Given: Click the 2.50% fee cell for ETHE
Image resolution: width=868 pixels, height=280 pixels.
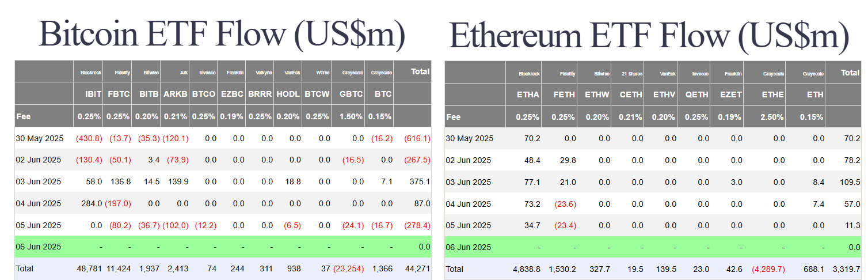Looking at the screenshot, I should point(772,117).
